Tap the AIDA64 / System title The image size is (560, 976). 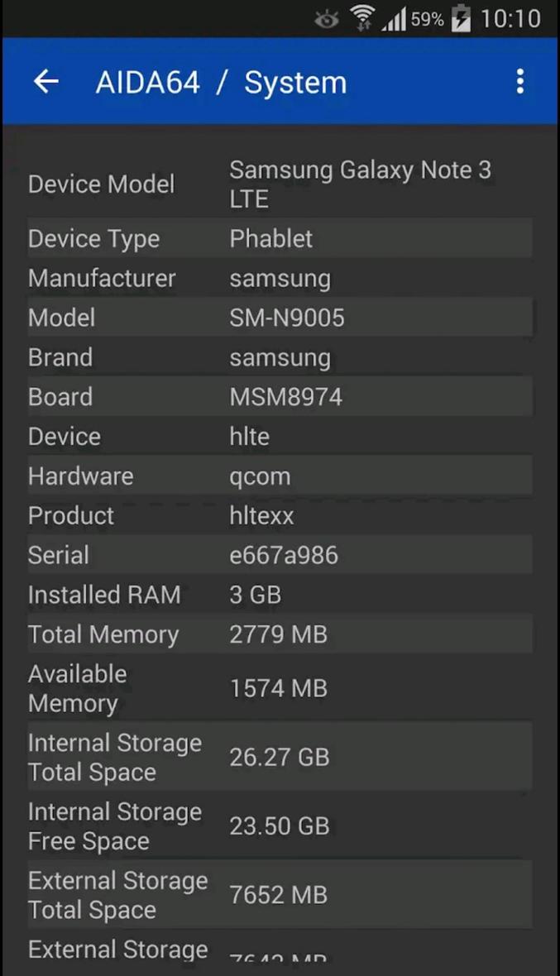pos(222,81)
